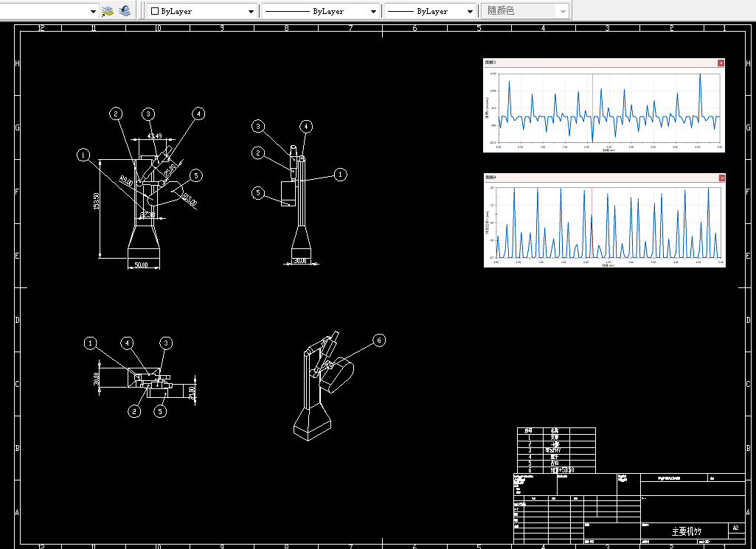Select the 43.49 dimension text
Viewport: 756px width, 549px height.
click(154, 136)
